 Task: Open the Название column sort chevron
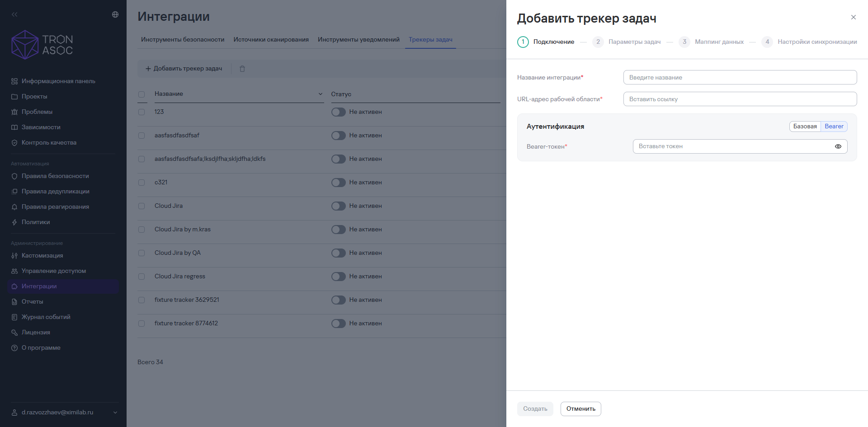(321, 94)
